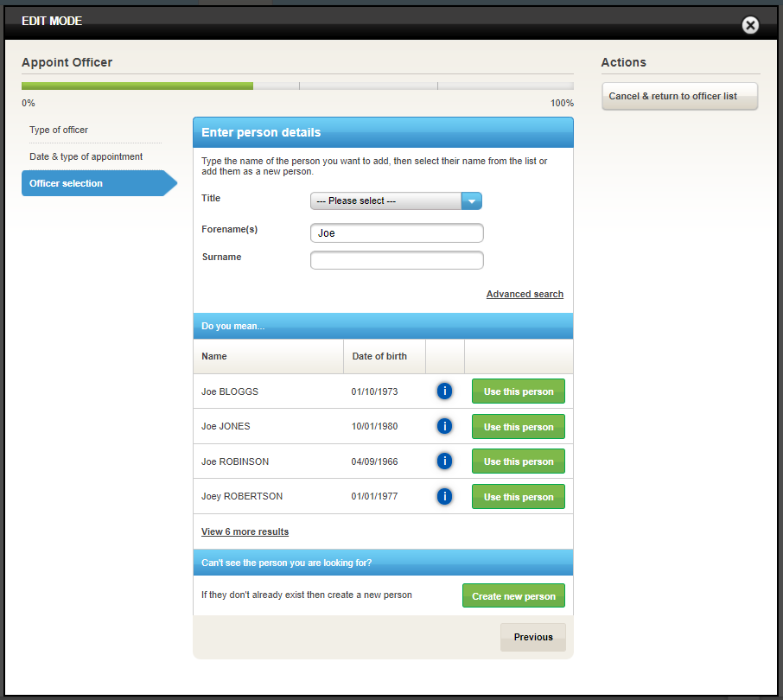Open Date & type of appointment step
The height and width of the screenshot is (700, 783).
pos(86,156)
